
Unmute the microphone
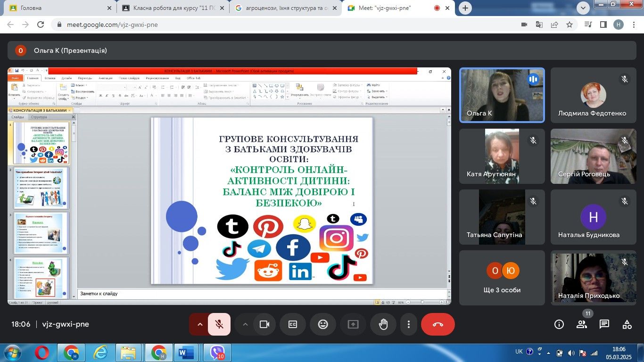219,324
